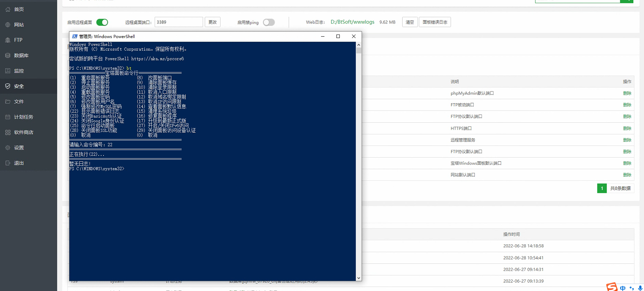Click the Sogou input method S icon
The width and height of the screenshot is (644, 291).
[x=612, y=287]
